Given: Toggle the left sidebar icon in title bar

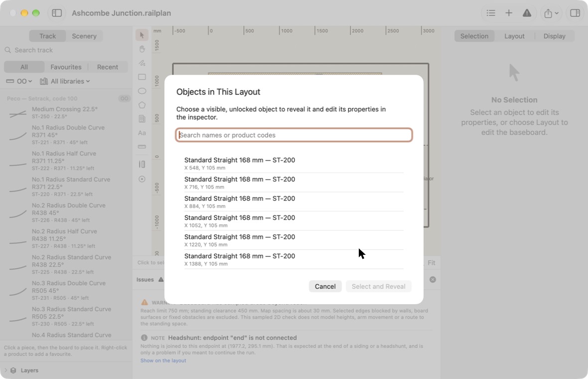Looking at the screenshot, I should [57, 13].
